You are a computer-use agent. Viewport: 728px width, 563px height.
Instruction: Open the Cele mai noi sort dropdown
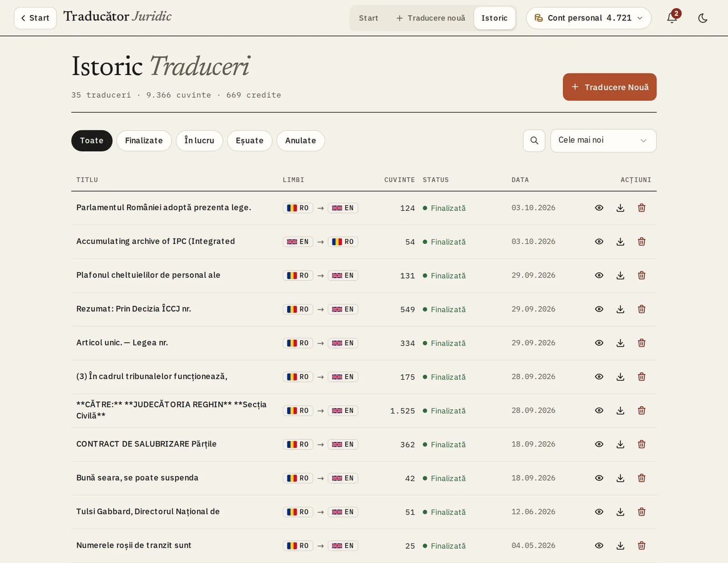point(603,141)
